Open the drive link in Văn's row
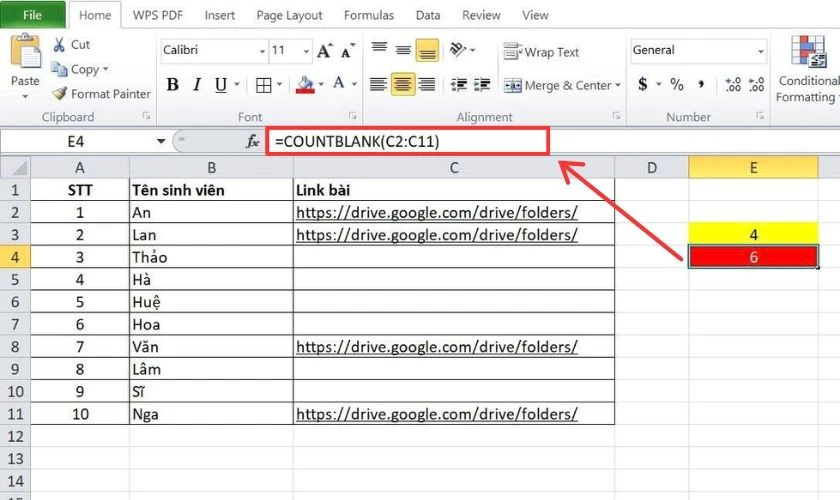 coord(437,347)
